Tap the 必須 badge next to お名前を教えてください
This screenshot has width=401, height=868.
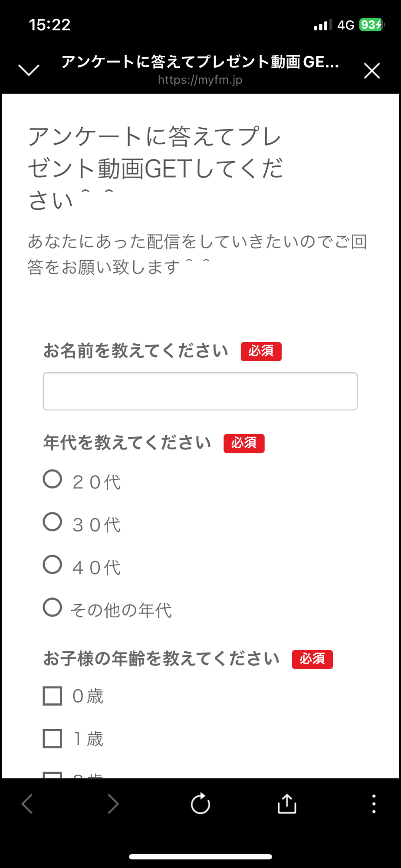coord(260,351)
